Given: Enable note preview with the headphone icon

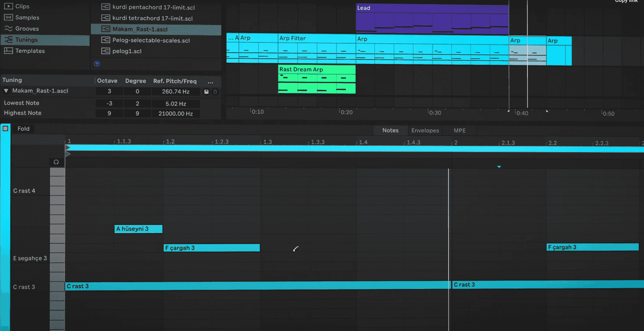Looking at the screenshot, I should 56,161.
